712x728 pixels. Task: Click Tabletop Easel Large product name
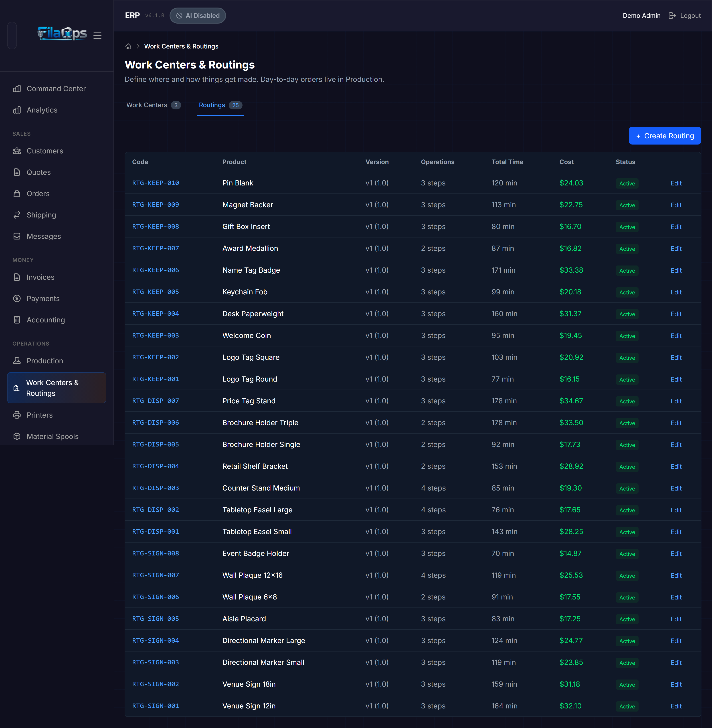coord(257,510)
